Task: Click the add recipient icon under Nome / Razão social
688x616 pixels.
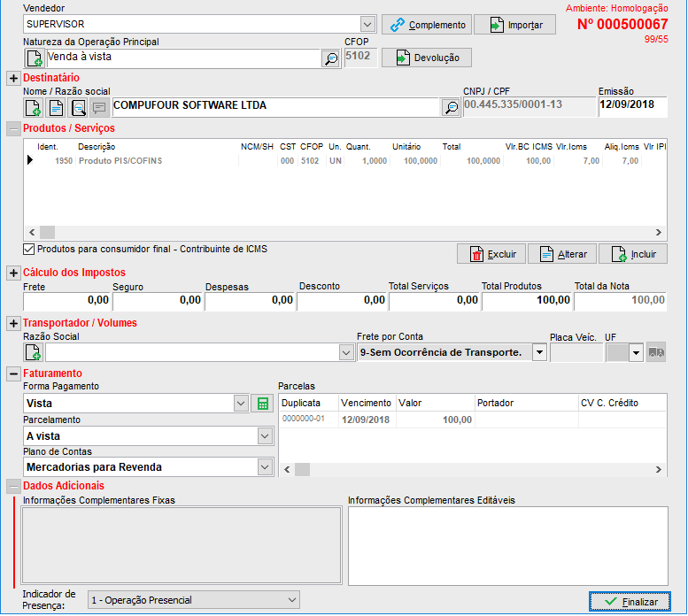Action: pos(34,107)
